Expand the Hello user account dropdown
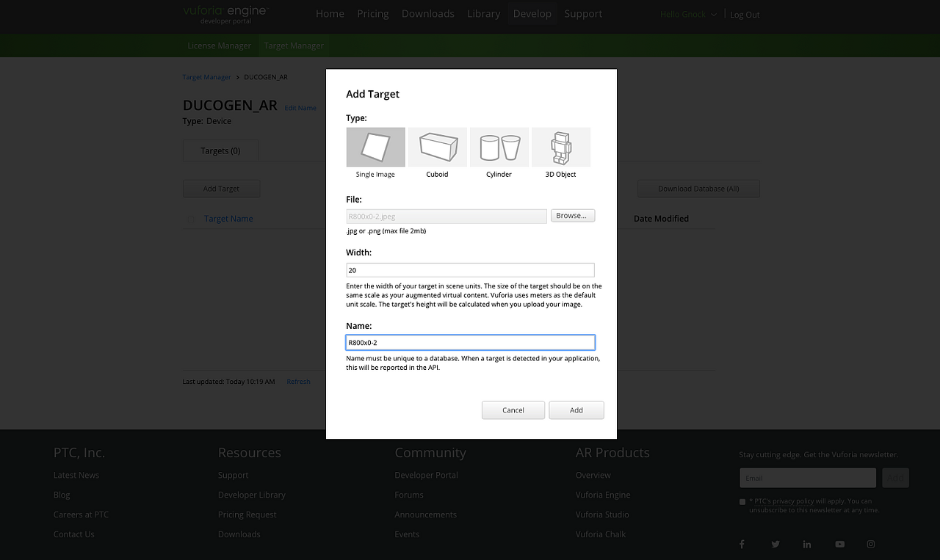This screenshot has width=940, height=560. click(688, 15)
